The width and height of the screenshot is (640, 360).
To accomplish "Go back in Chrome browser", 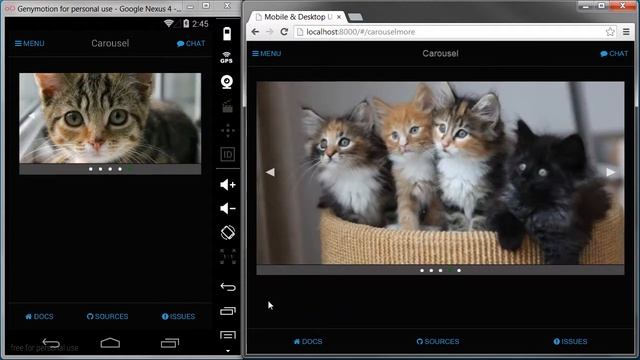I will click(x=256, y=32).
